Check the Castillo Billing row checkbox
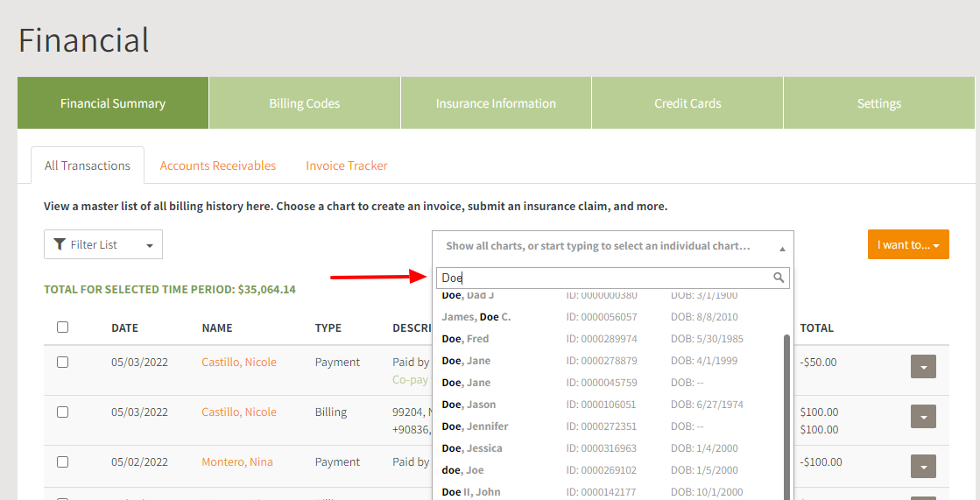Viewport: 980px width, 500px height. point(62,412)
